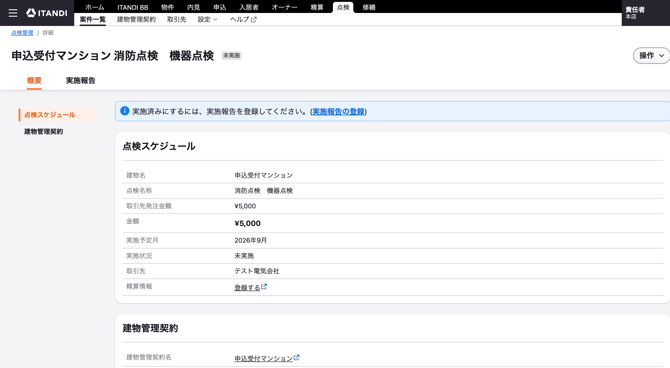Expand the 操作 dropdown button

click(x=652, y=56)
